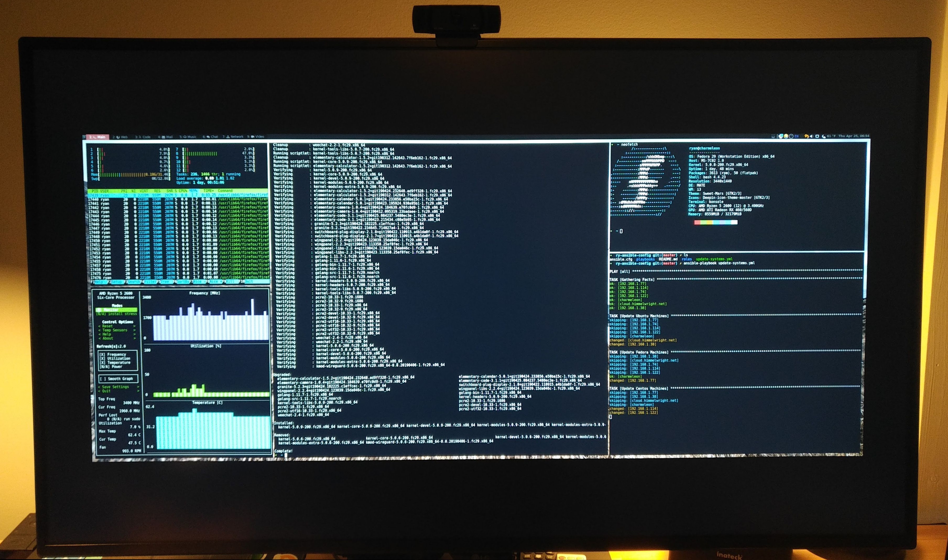The height and width of the screenshot is (560, 948).
Task: Click the display screen tray icon
Action: coord(818,136)
